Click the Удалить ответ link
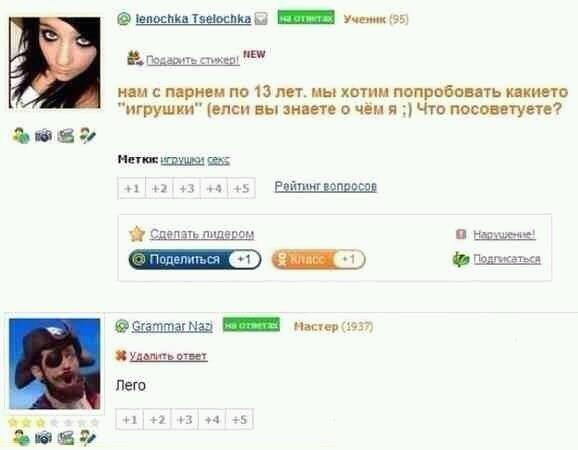 [168, 356]
